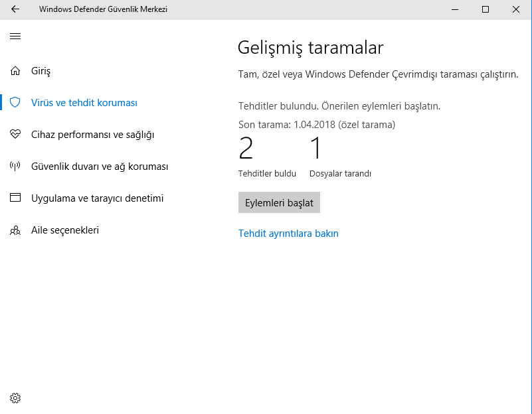Open Aile seçenekleri
Screen dimensions: 532x414
tap(65, 230)
